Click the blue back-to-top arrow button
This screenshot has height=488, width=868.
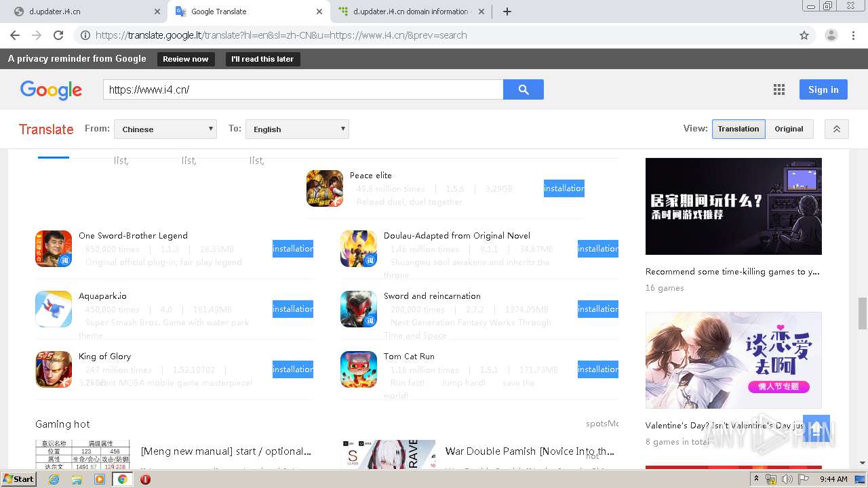tap(816, 429)
